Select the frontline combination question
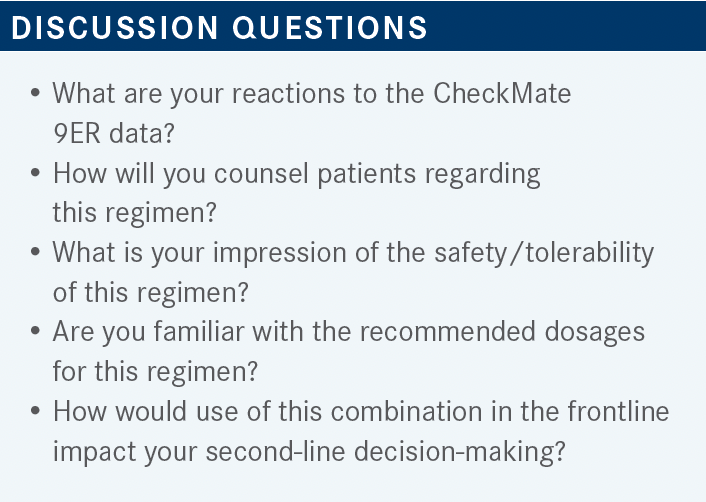706x502 pixels. point(361,431)
